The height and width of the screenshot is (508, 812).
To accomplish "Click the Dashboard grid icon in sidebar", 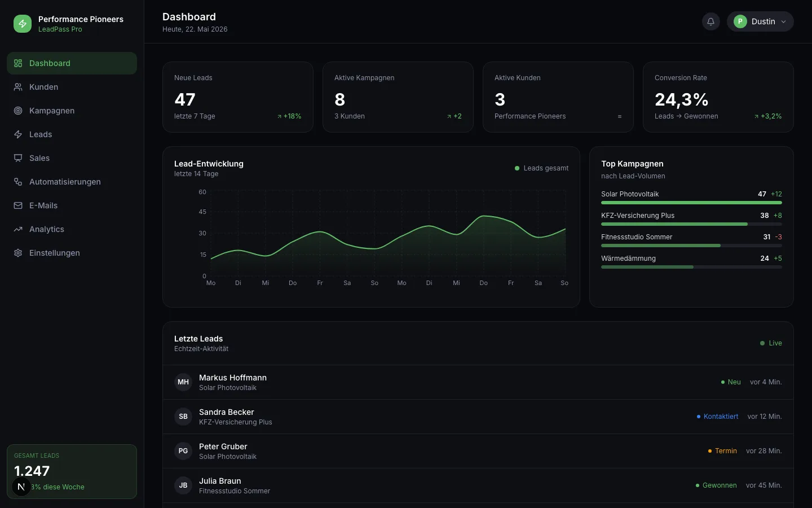I will pyautogui.click(x=18, y=63).
